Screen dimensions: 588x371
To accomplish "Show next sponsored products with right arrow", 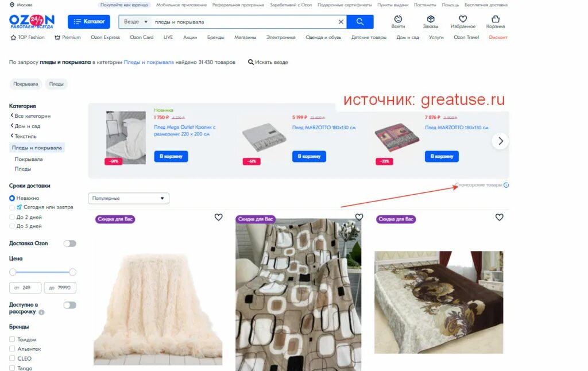I will point(500,141).
